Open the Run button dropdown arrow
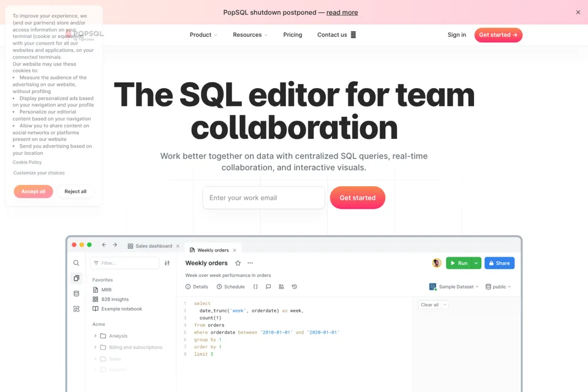Image resolution: width=588 pixels, height=392 pixels. click(x=477, y=263)
